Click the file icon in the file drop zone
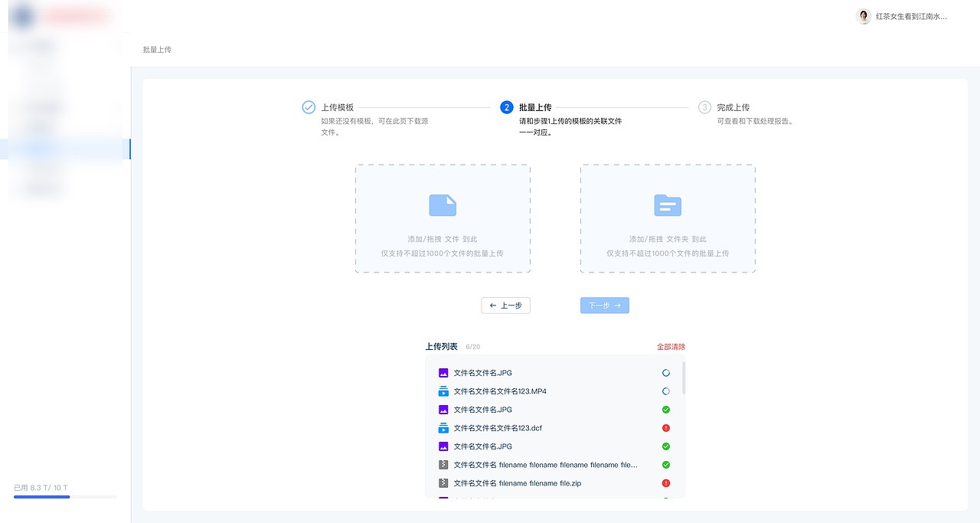 pyautogui.click(x=443, y=204)
